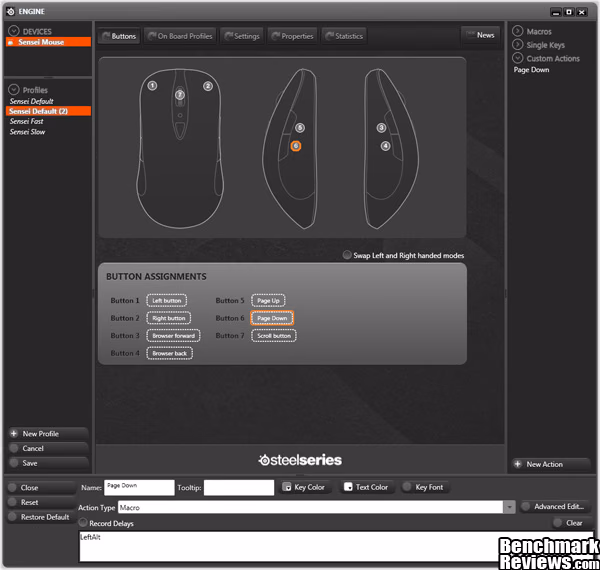Select the Page Down assignment for Button 6

pyautogui.click(x=272, y=318)
